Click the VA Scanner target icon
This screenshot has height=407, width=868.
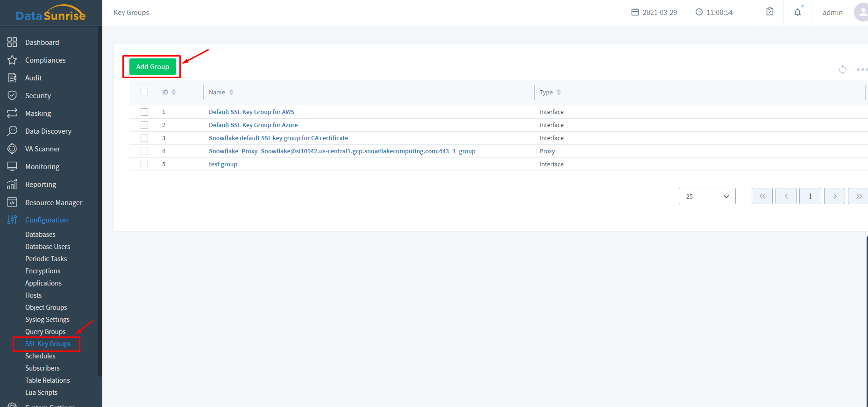point(12,149)
